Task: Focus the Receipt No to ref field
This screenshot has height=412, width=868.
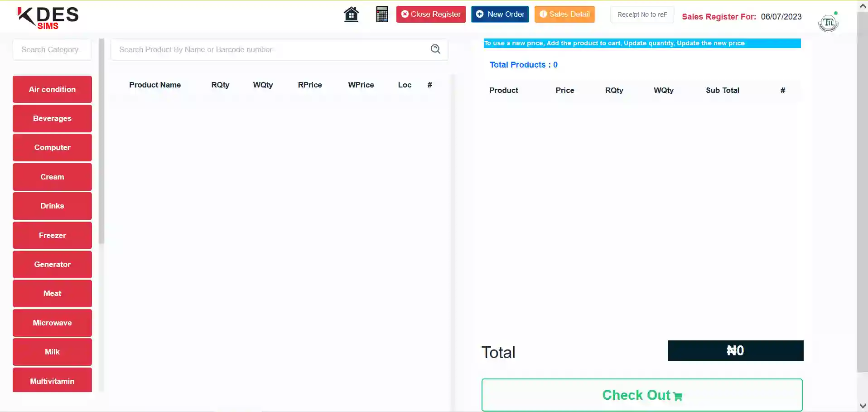Action: (642, 15)
